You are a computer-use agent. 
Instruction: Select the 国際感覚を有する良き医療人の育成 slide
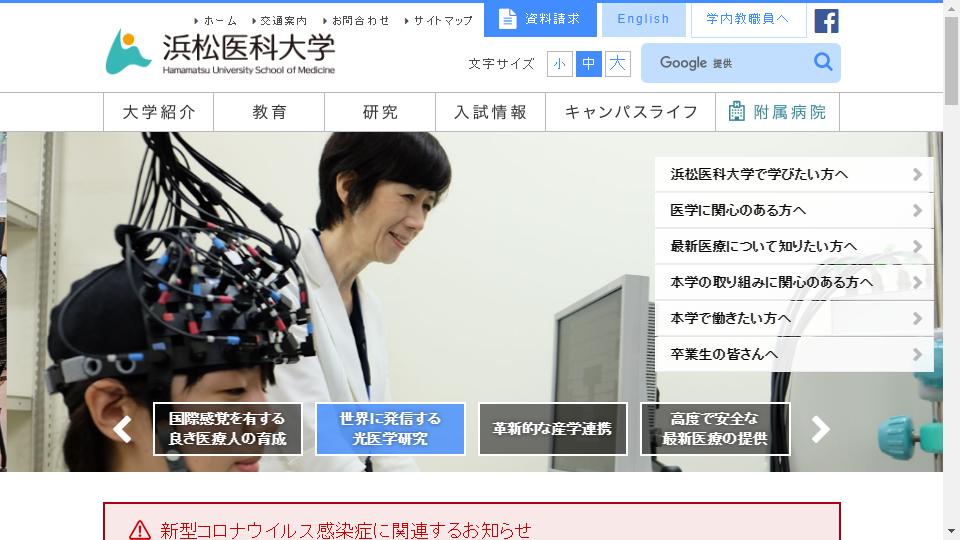[x=228, y=429]
